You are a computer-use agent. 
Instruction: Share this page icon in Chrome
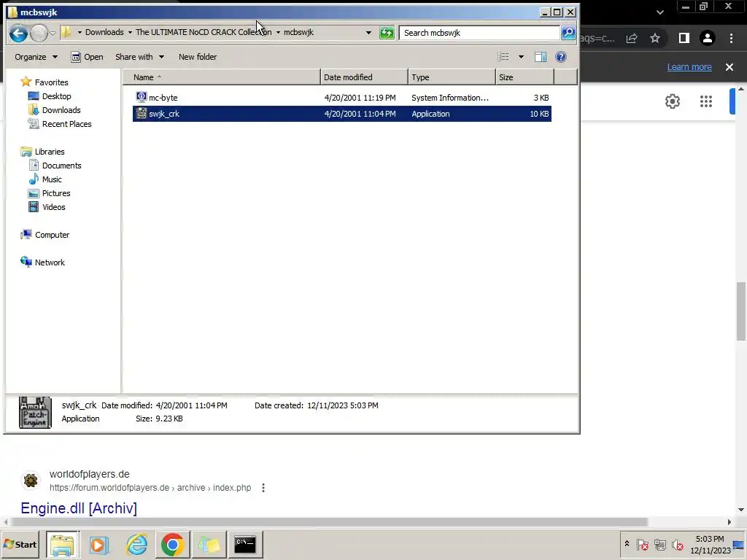click(632, 38)
